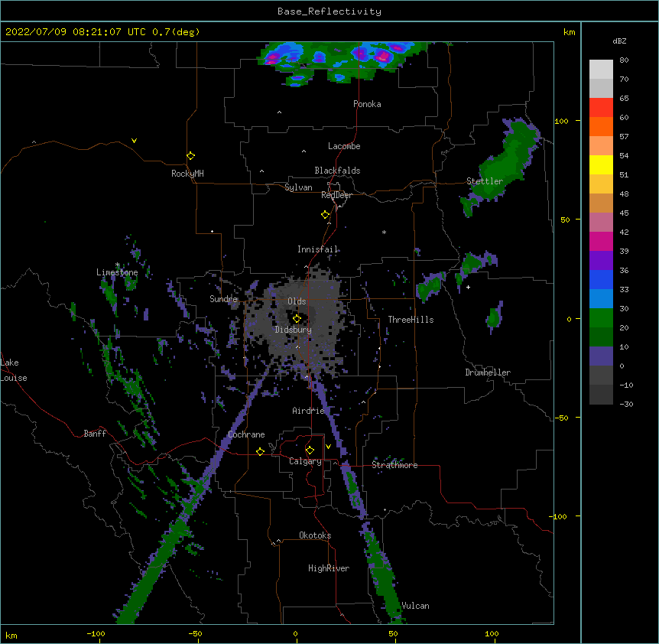The width and height of the screenshot is (659, 644).
Task: Click the RedDeer label
Action: pyautogui.click(x=336, y=195)
